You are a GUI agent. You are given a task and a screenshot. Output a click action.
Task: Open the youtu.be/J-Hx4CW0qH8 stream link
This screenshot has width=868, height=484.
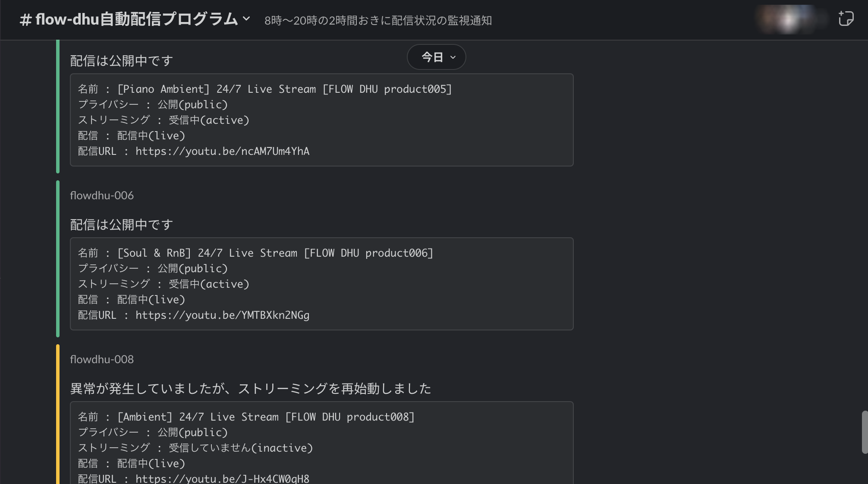click(222, 478)
